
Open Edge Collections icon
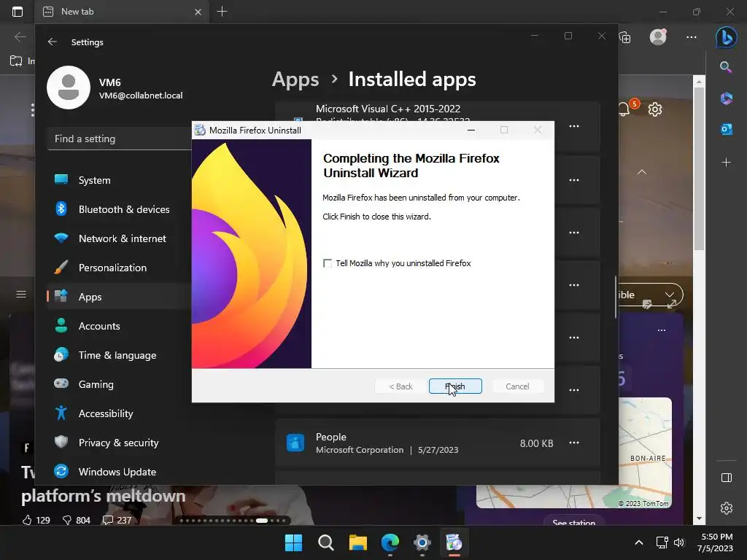click(x=625, y=37)
